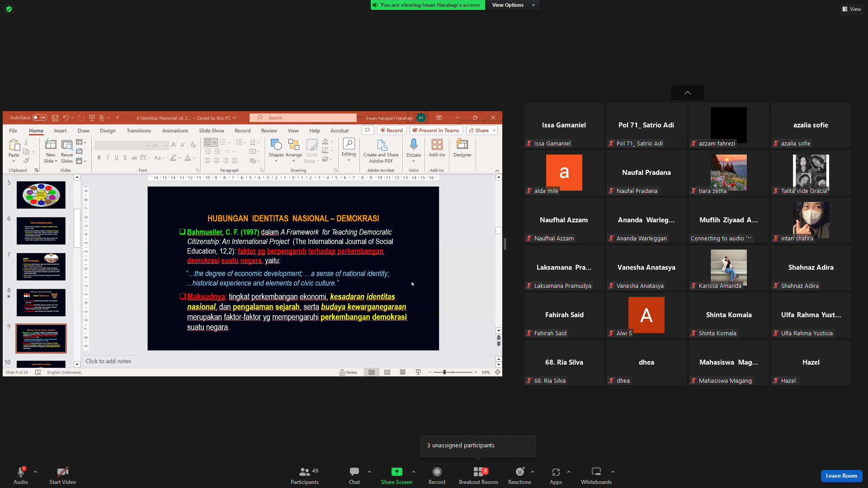This screenshot has height=488, width=868.
Task: Click the New Slide button
Action: tap(51, 151)
